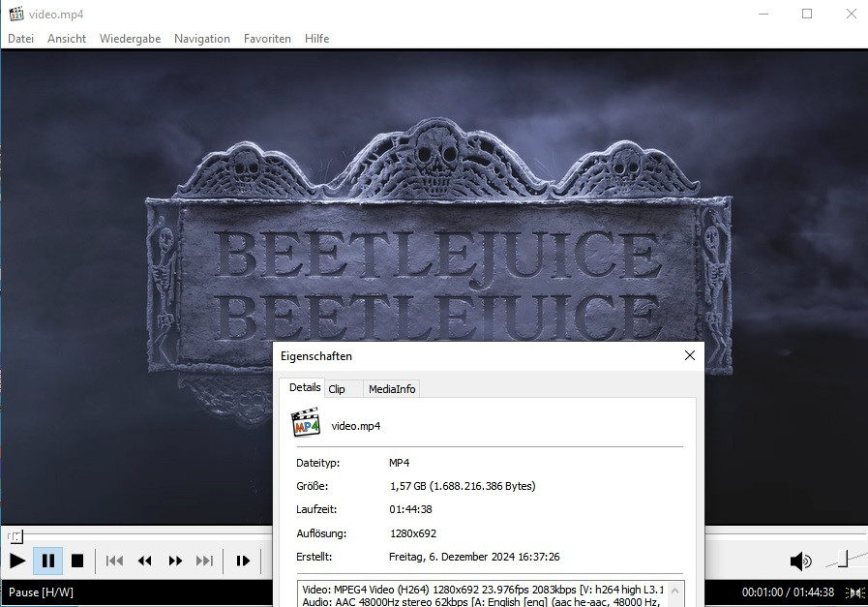Click the highlighted Pause button
The width and height of the screenshot is (868, 607).
click(x=48, y=561)
